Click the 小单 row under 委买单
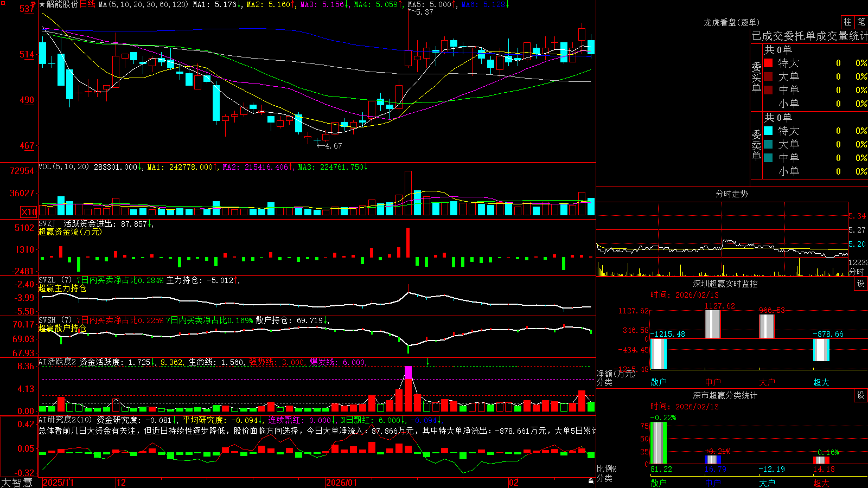The width and height of the screenshot is (868, 488). click(x=815, y=104)
